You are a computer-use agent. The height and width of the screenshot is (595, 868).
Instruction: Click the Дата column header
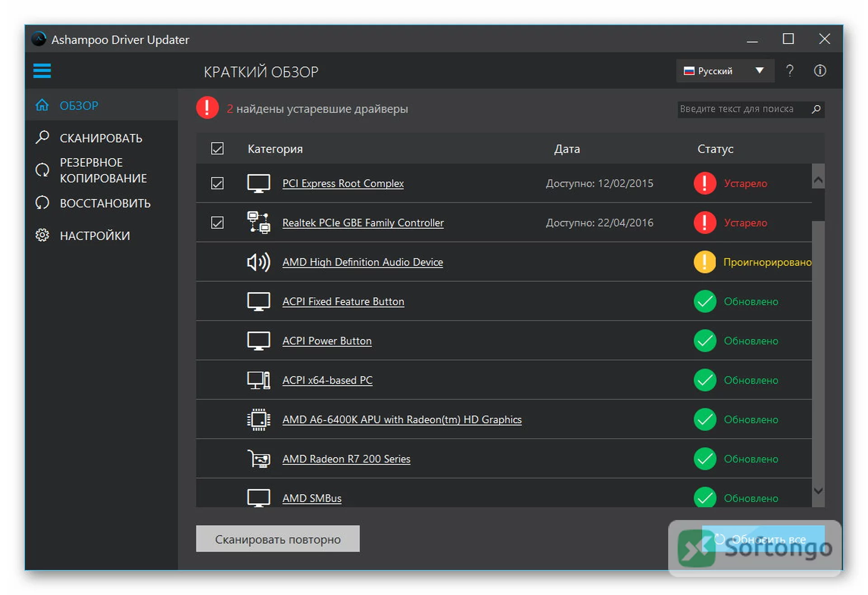567,149
